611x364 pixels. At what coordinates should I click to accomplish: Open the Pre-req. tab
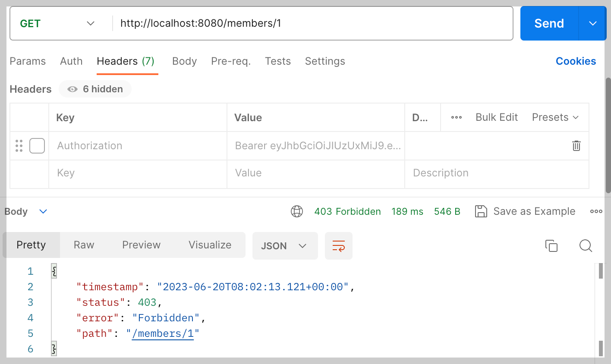pos(231,61)
